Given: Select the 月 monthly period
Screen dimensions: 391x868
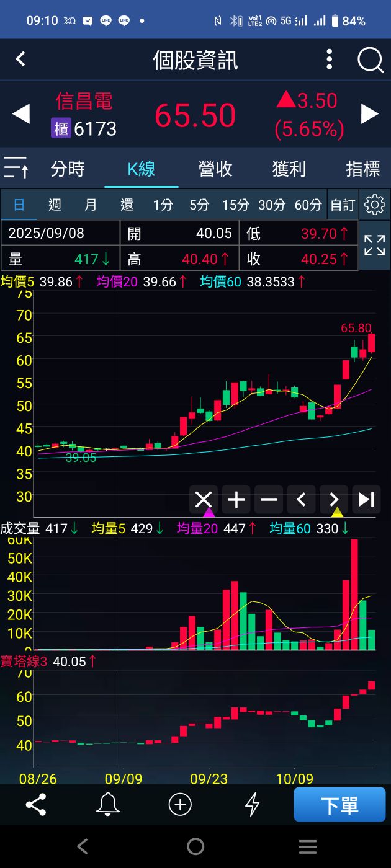Looking at the screenshot, I should point(91,205).
